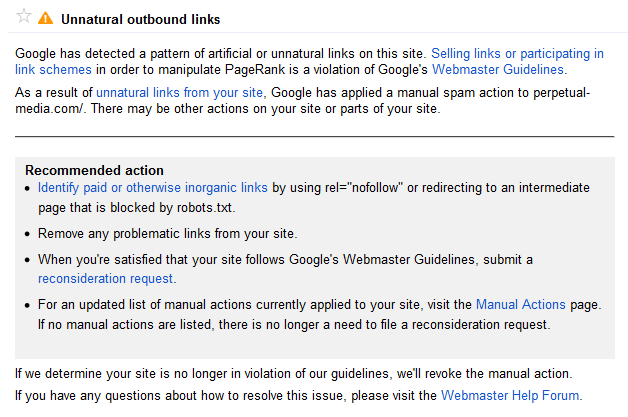Screen dimensions: 628x417
Task: Visit the Manual Actions page link
Action: tap(521, 304)
